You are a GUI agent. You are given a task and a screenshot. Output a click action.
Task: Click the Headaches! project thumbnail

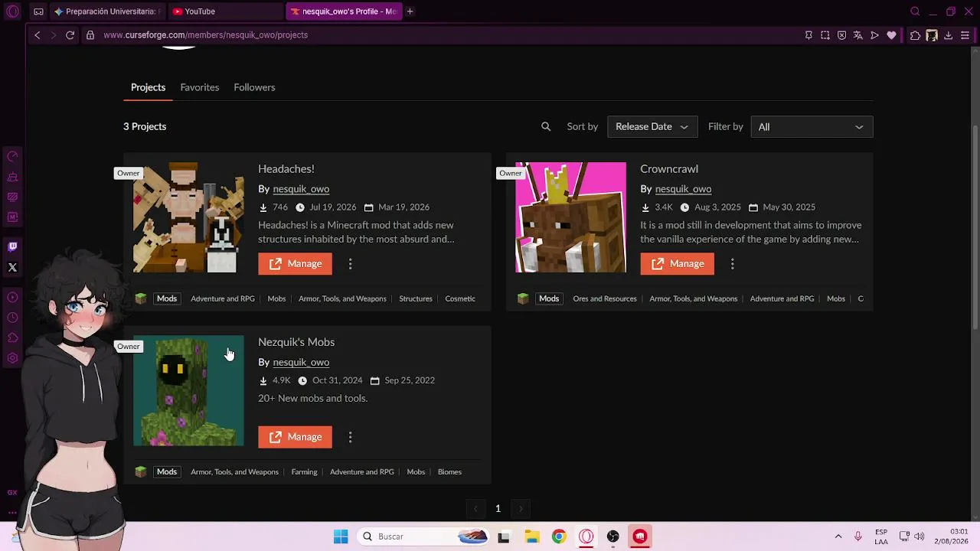coord(188,217)
